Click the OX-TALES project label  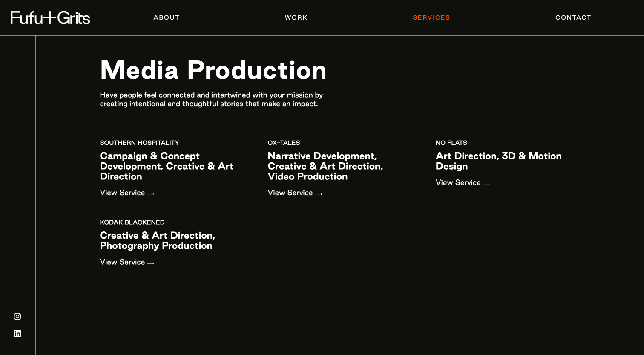(284, 143)
